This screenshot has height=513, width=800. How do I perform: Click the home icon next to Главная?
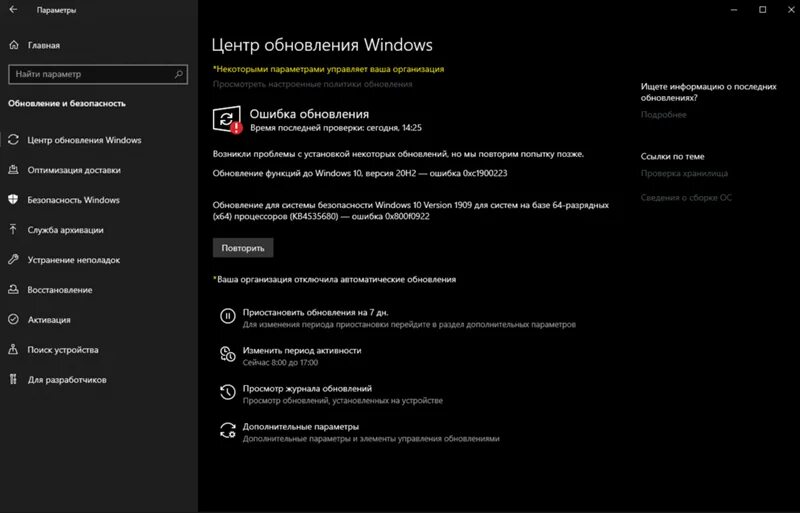(14, 45)
